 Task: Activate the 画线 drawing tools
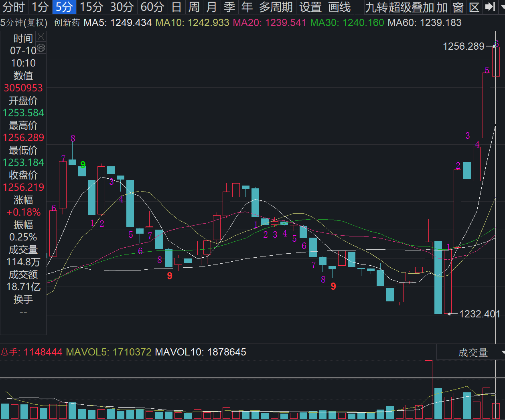point(339,7)
